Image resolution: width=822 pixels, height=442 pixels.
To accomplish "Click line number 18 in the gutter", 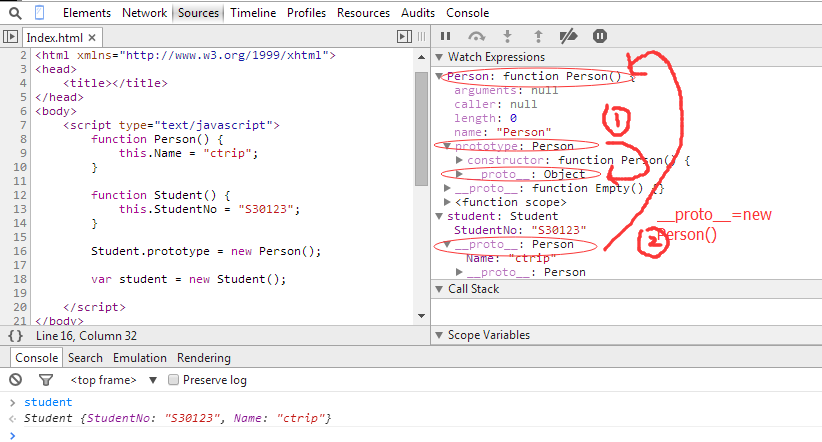I will click(20, 279).
